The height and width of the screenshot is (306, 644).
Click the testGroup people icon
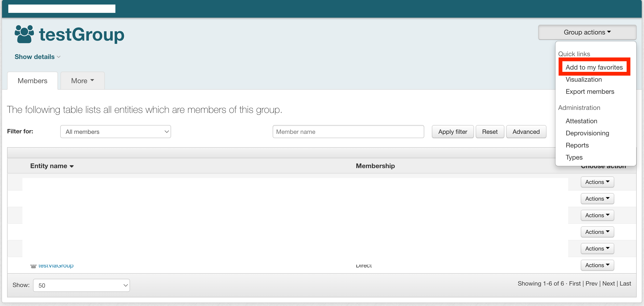24,34
